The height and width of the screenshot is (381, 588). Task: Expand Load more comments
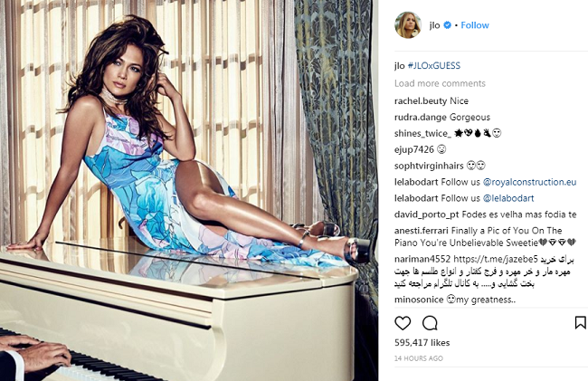[440, 83]
